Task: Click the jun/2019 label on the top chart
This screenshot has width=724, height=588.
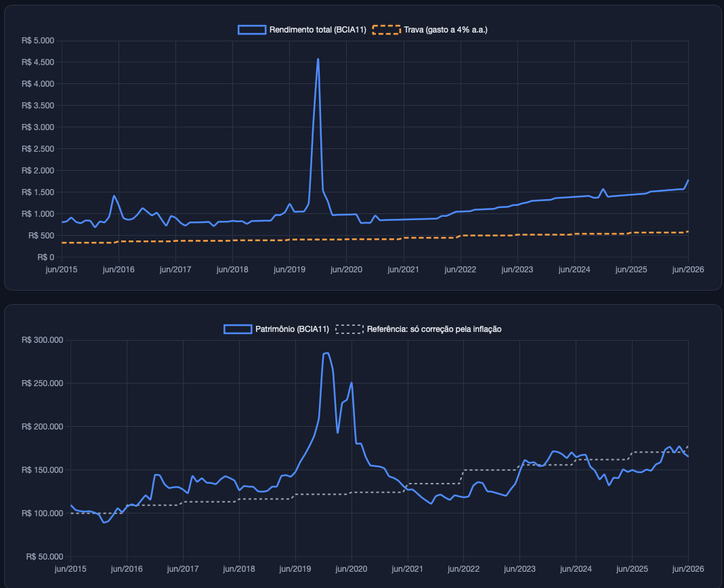Action: [x=289, y=270]
